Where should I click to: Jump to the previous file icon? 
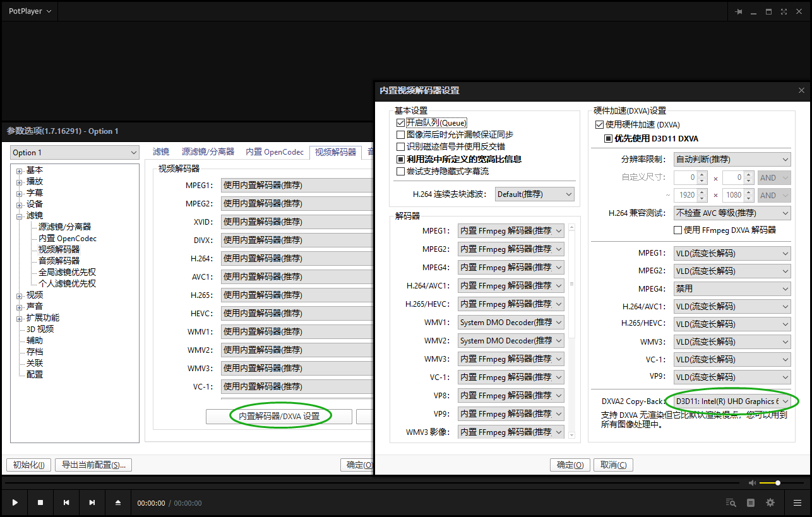pos(66,502)
